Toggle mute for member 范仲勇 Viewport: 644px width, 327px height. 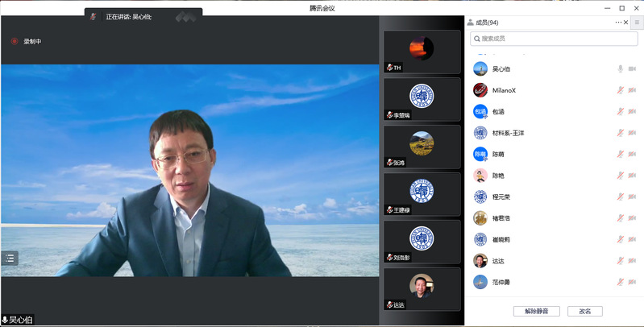pyautogui.click(x=621, y=281)
